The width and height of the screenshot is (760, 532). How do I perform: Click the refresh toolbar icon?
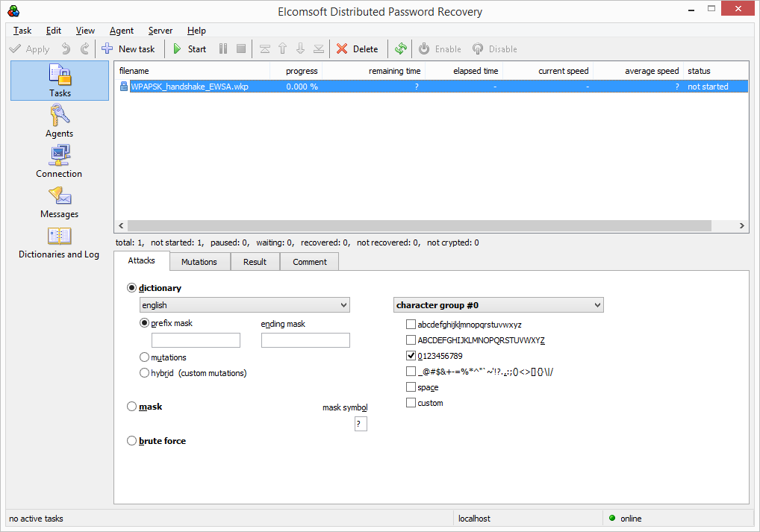coord(400,48)
